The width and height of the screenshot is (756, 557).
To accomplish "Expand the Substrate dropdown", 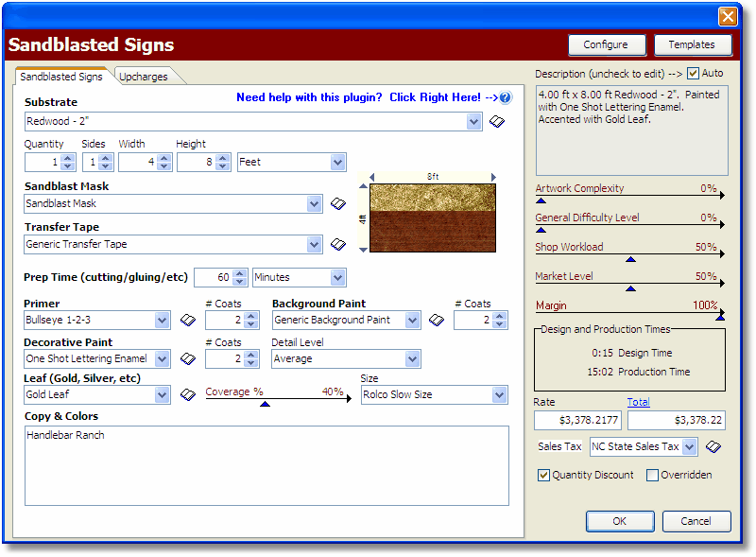I will [x=473, y=122].
